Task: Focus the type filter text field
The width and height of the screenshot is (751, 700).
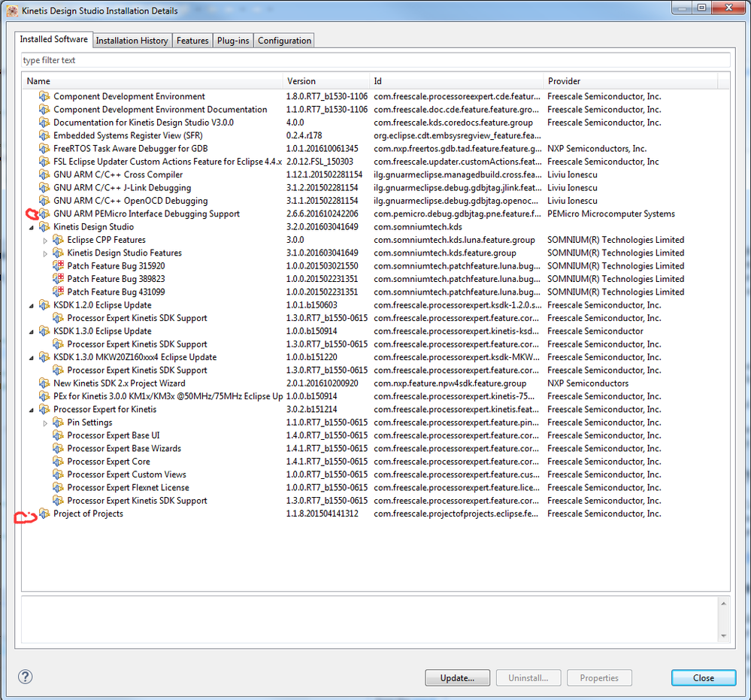Action: click(x=375, y=60)
